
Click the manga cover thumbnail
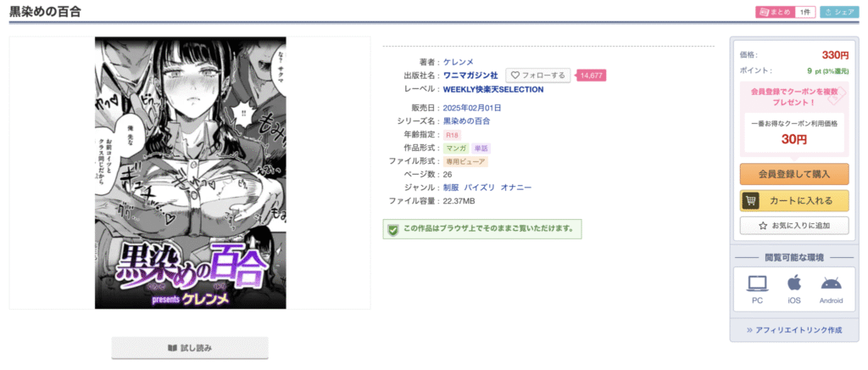191,173
